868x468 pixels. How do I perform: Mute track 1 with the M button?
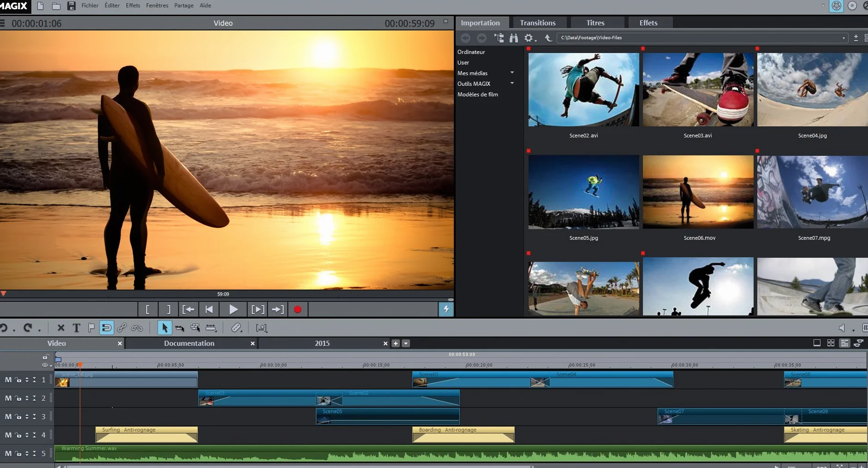pos(8,380)
